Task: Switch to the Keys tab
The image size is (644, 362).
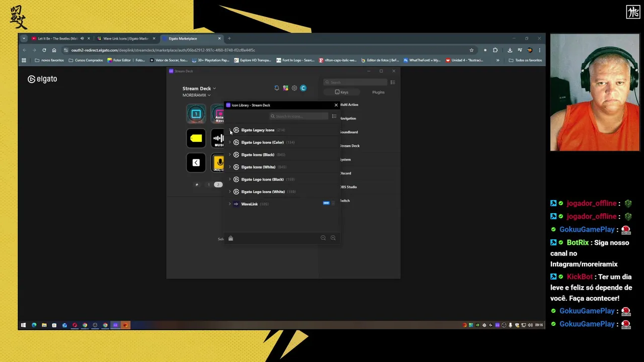Action: (x=342, y=92)
